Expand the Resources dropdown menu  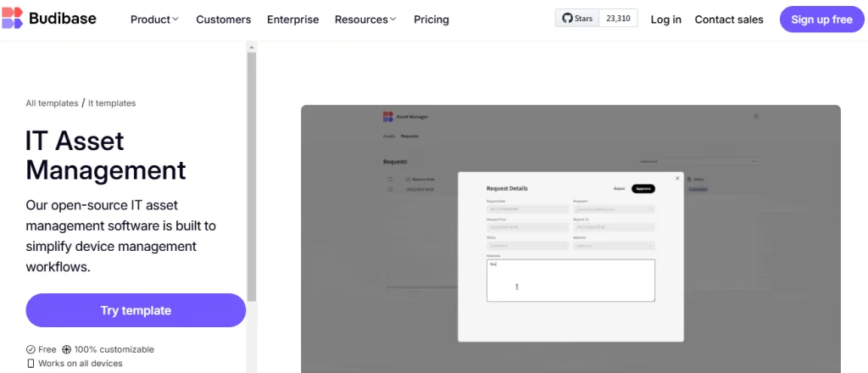365,19
